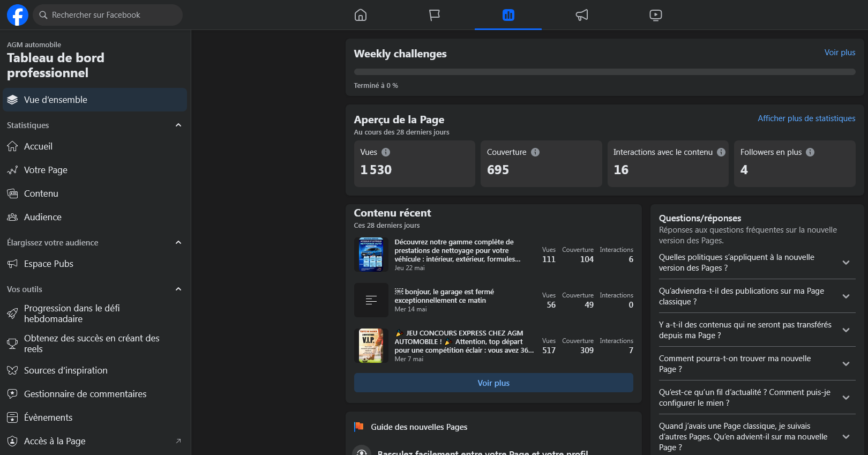Click the Espace Pubs megaphone icon
The image size is (868, 455).
tap(12, 264)
